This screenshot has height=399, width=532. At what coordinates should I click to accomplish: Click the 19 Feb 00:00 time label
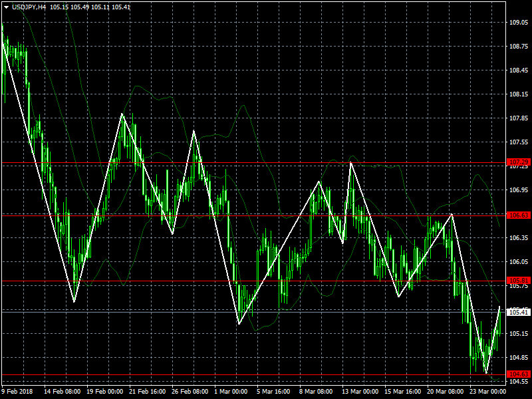(105, 391)
